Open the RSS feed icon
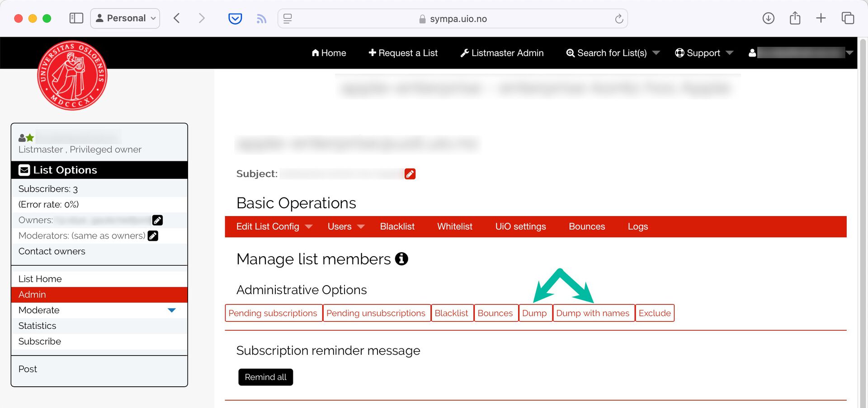Image resolution: width=868 pixels, height=408 pixels. (261, 19)
